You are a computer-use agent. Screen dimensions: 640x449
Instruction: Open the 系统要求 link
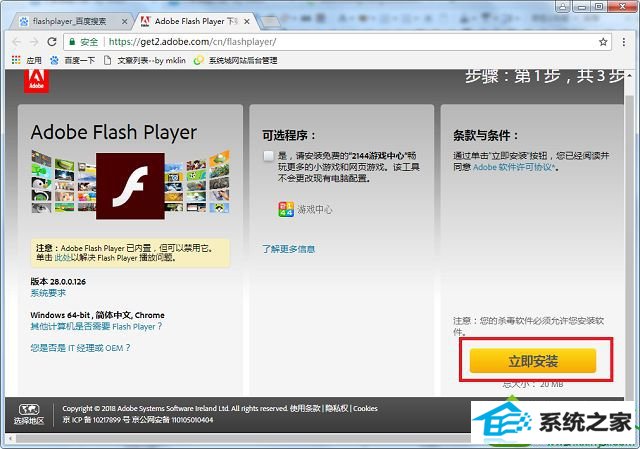click(48, 293)
